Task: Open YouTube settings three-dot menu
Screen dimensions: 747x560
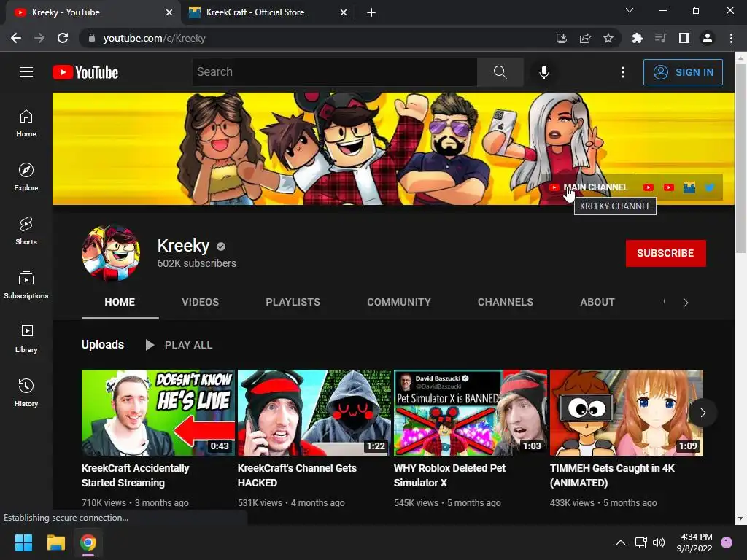Action: click(623, 72)
